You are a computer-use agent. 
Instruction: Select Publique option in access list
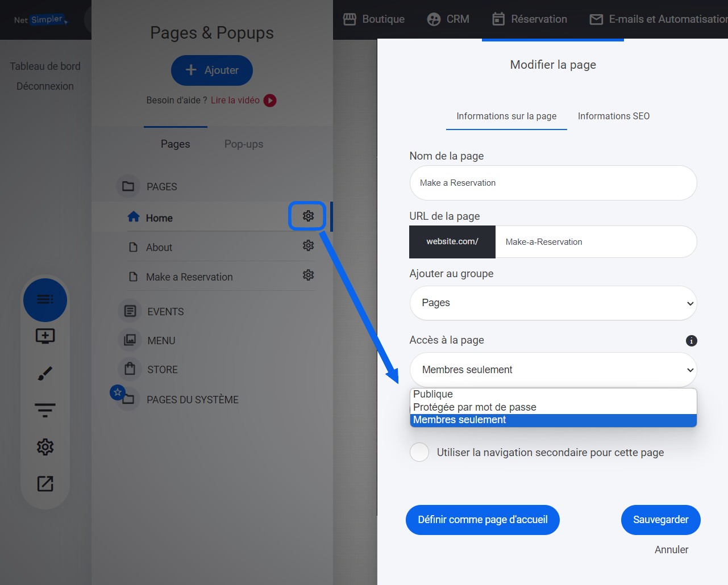click(433, 394)
